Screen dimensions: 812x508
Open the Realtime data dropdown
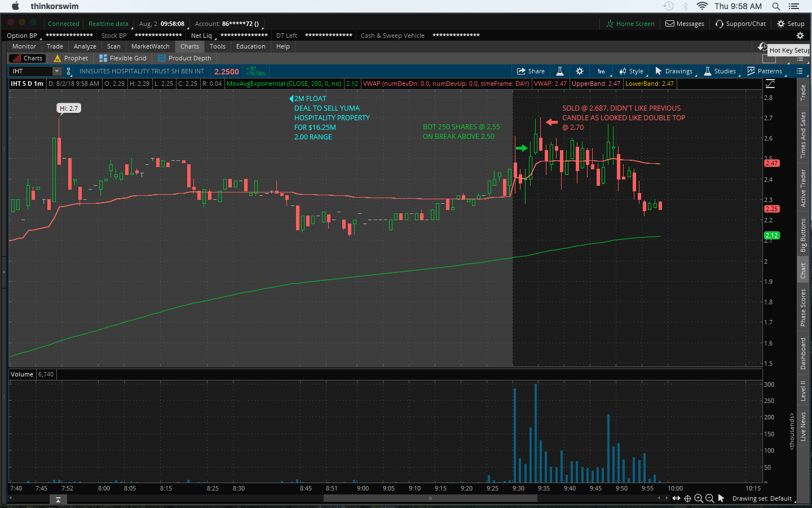tap(109, 24)
